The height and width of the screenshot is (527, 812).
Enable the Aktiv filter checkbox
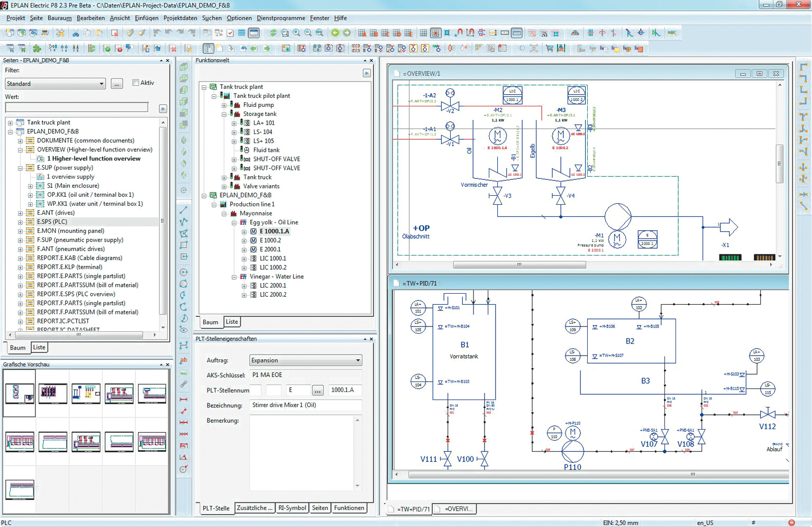pyautogui.click(x=136, y=83)
